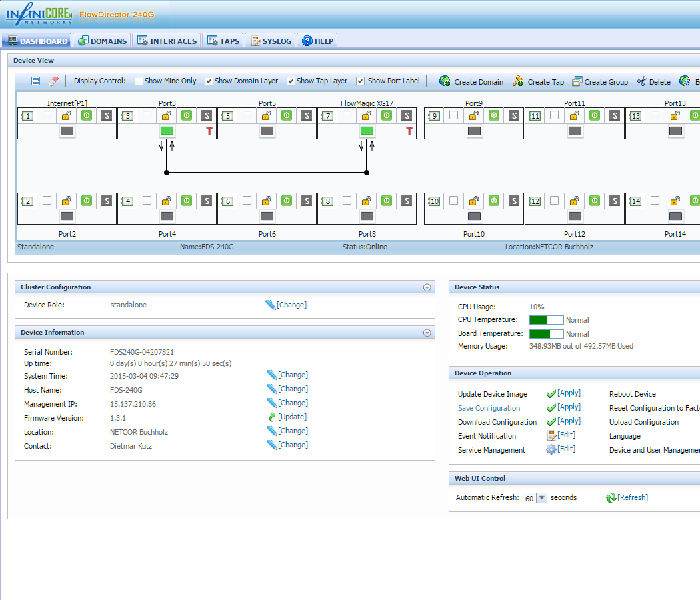This screenshot has height=600, width=700.
Task: Click the CPU Temperature gauge bar
Action: tap(547, 319)
